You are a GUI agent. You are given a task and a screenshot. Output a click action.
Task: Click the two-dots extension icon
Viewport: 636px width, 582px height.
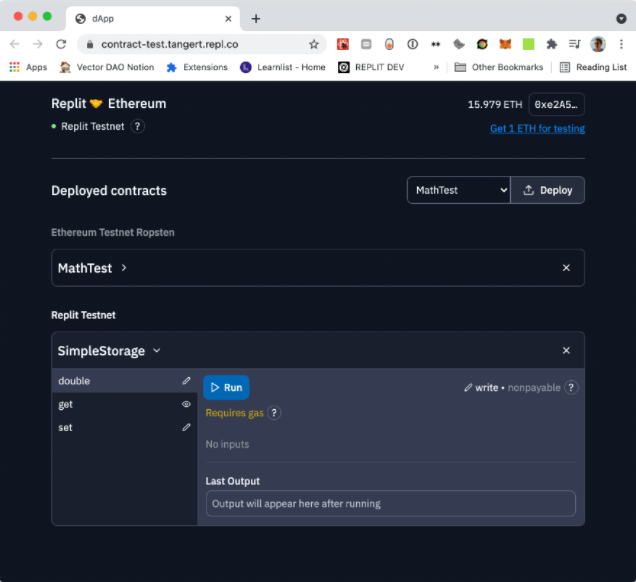[436, 44]
